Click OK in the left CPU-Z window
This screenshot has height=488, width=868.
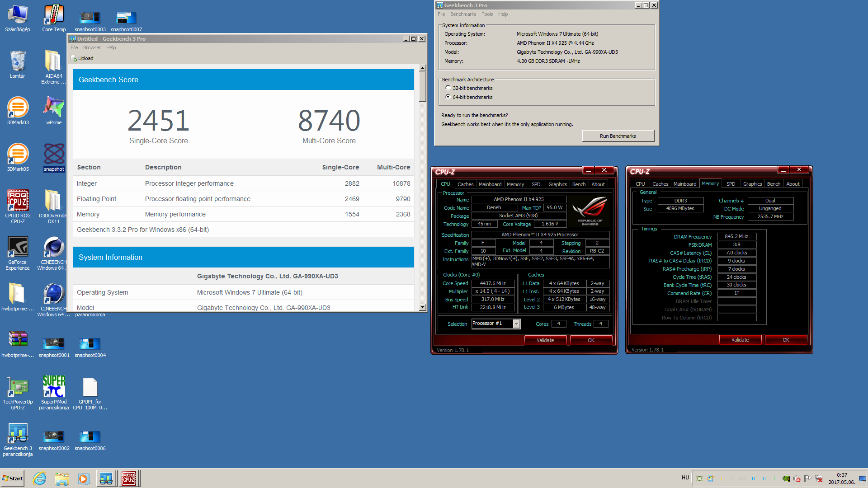(591, 340)
